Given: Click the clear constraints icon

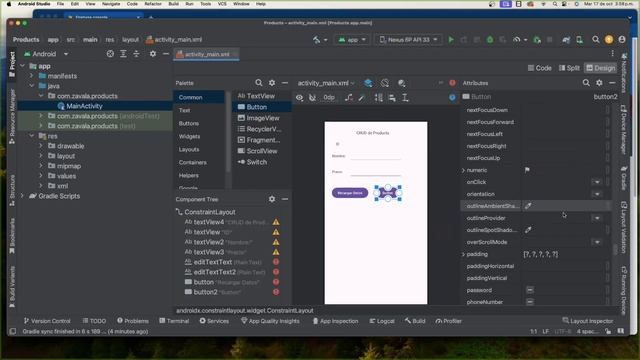Looking at the screenshot, I should (x=348, y=98).
